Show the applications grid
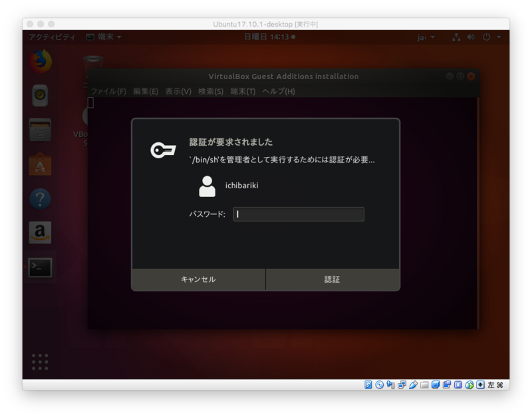This screenshot has height=417, width=532. click(x=40, y=362)
